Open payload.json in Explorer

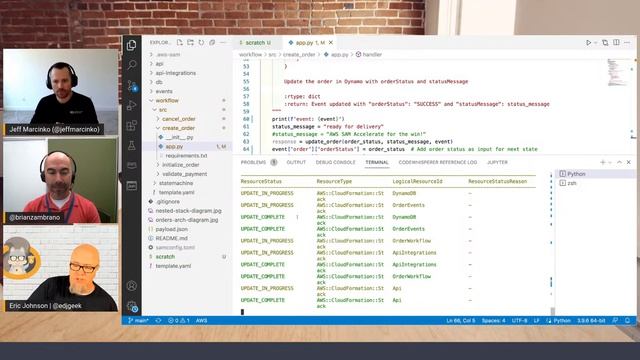click(171, 229)
